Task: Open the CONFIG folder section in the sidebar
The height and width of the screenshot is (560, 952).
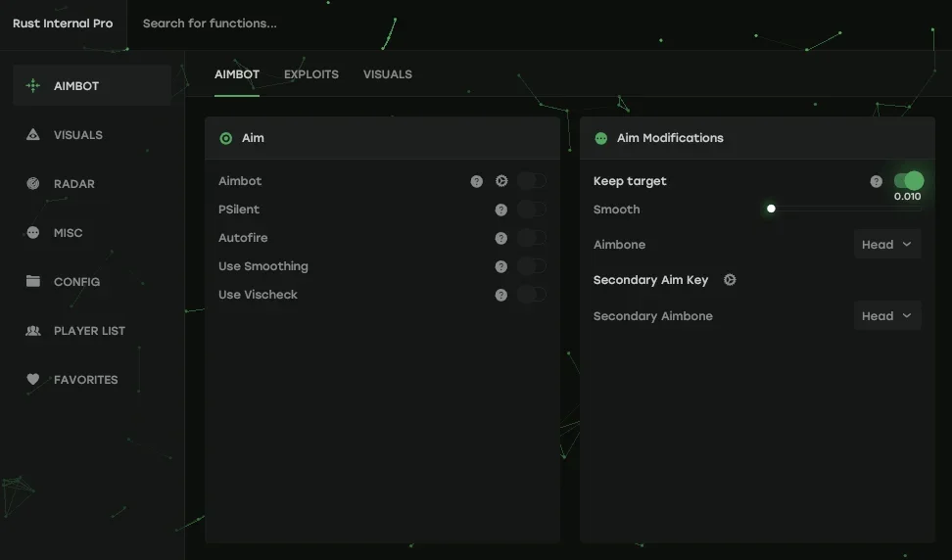Action: click(92, 282)
